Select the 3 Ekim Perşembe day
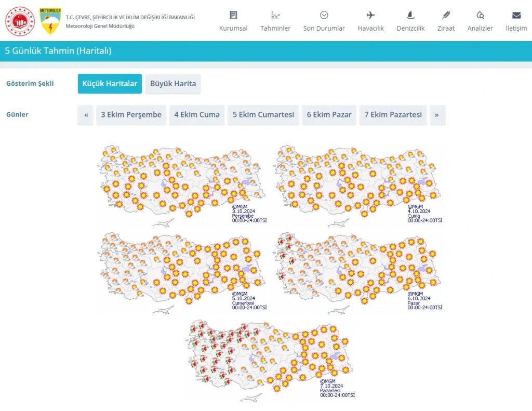Image resolution: width=532 pixels, height=411 pixels. tap(131, 115)
